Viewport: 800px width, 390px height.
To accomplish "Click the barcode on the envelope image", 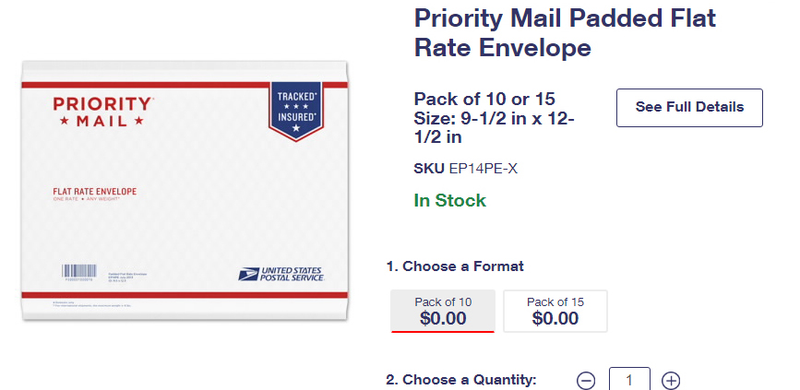I will (79, 271).
